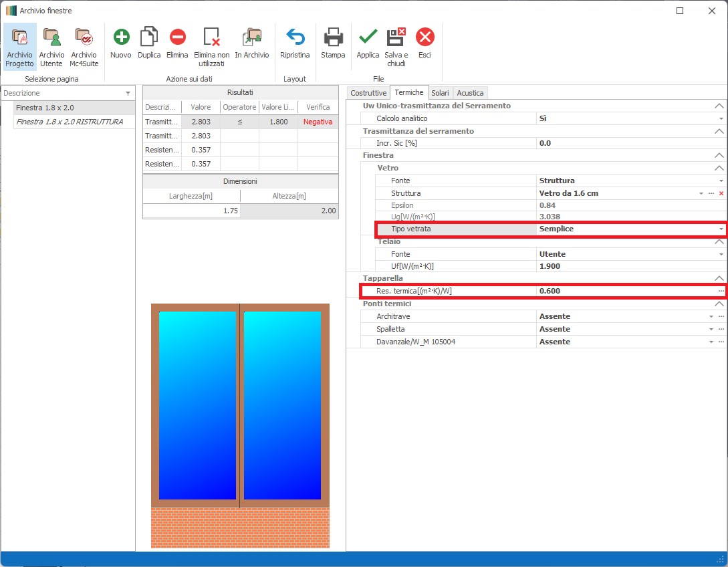Create a new window with Nuovo
The height and width of the screenshot is (567, 728).
coord(121,43)
